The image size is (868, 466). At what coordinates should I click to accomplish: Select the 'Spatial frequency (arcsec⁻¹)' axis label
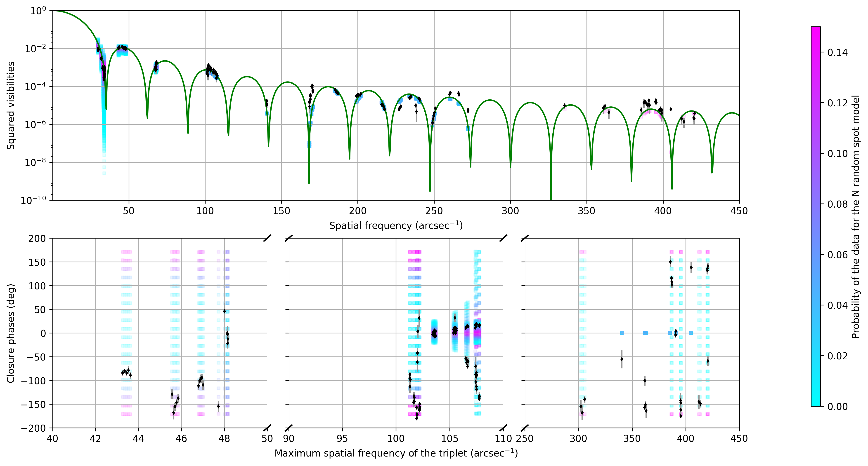396,225
